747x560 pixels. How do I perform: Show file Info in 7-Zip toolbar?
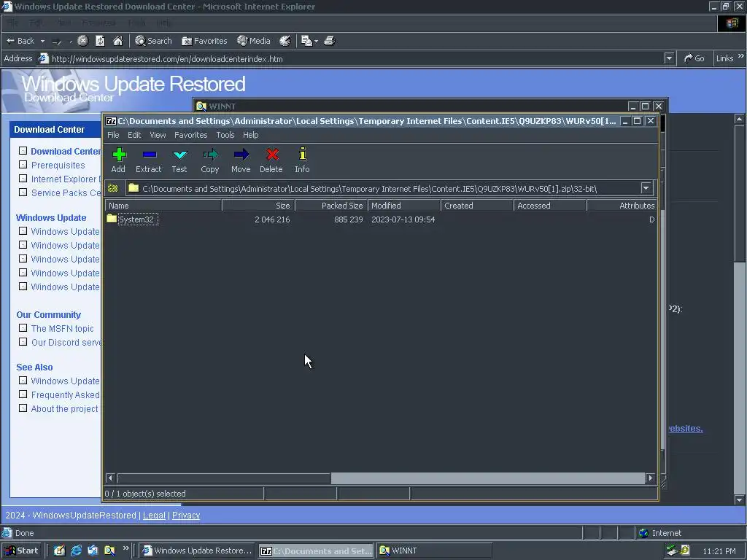302,160
